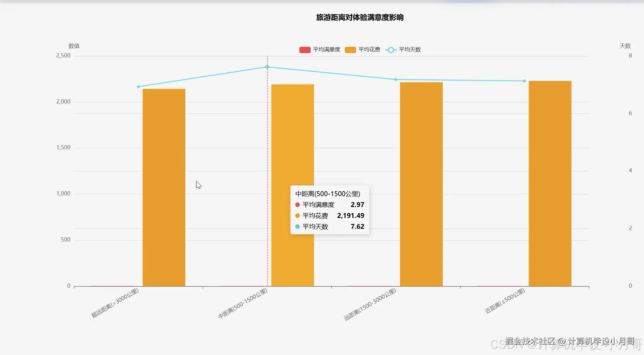Click the line point above 超远距离 bar
This screenshot has height=355, width=644.
138,87
